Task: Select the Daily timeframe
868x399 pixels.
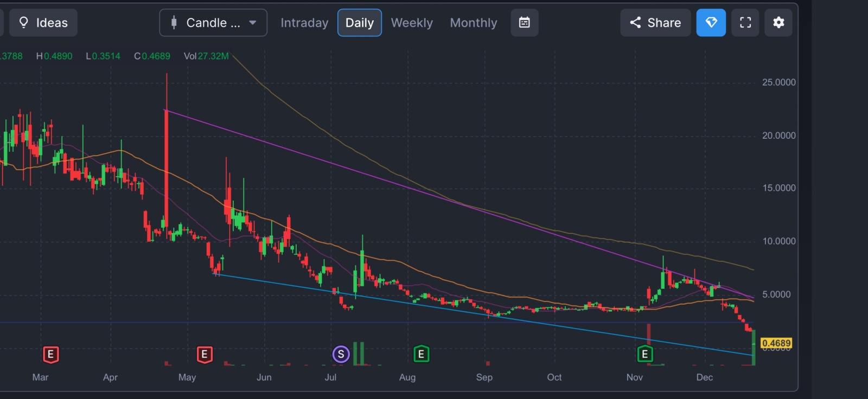Action: (360, 23)
